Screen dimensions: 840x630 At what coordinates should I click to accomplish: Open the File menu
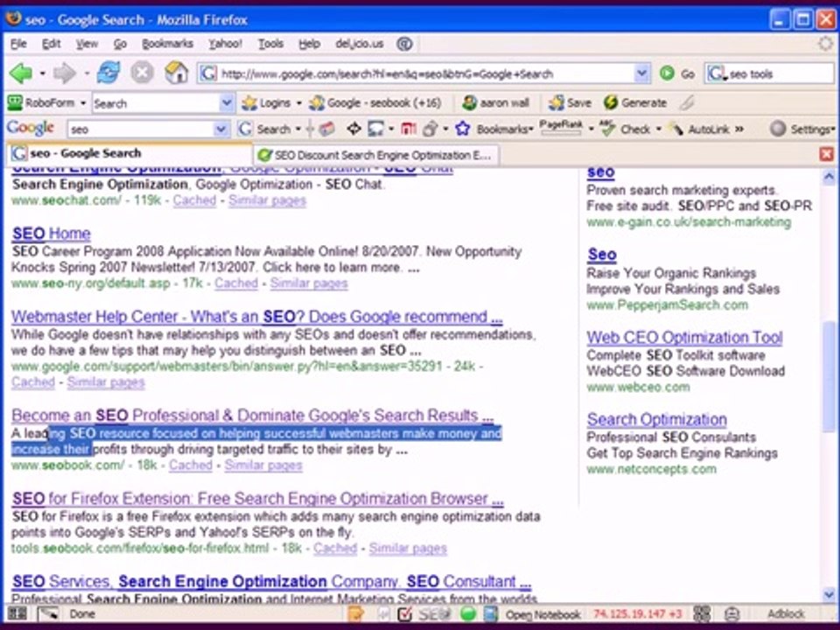click(18, 44)
